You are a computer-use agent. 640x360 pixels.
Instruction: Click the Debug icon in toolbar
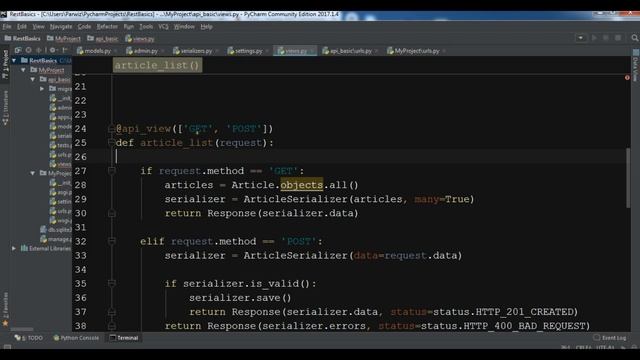pyautogui.click(x=606, y=38)
